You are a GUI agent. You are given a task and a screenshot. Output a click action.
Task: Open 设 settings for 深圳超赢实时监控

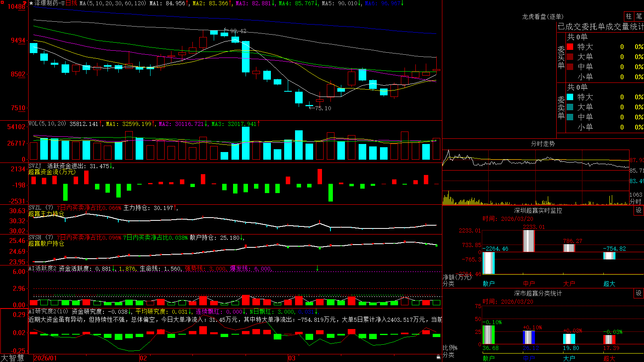click(x=639, y=210)
